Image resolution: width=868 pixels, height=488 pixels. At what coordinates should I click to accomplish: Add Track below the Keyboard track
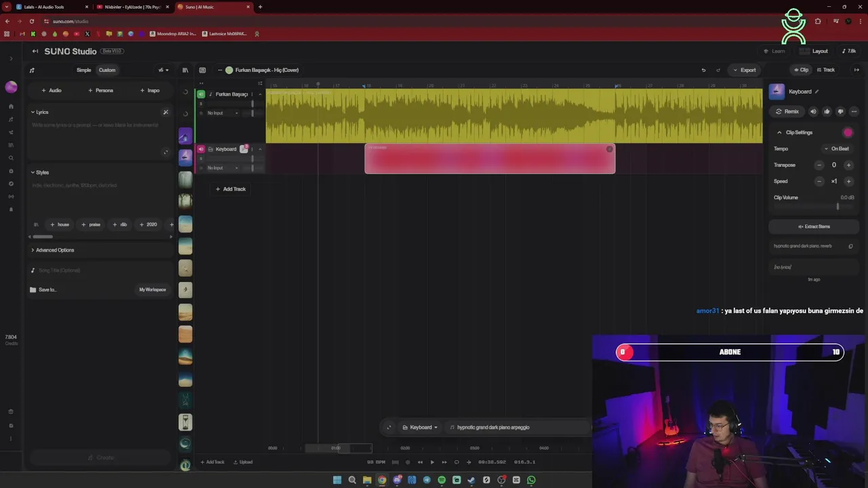pos(231,189)
